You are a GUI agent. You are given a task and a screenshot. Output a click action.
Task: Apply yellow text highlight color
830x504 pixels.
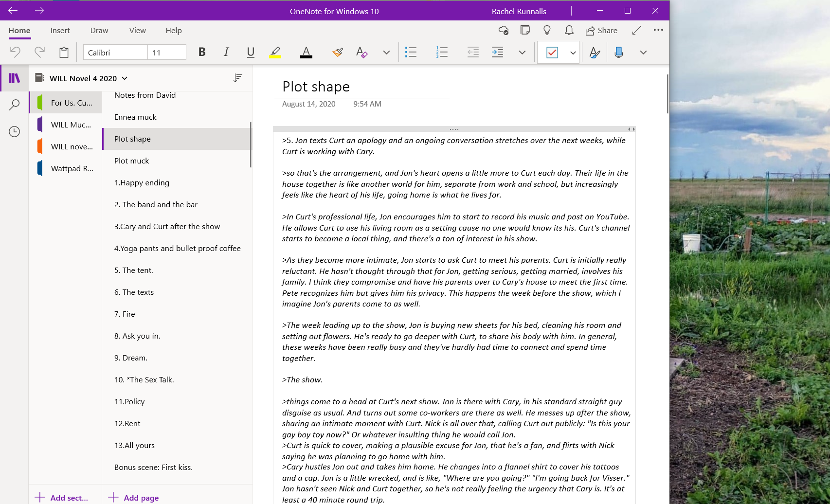[x=275, y=52]
